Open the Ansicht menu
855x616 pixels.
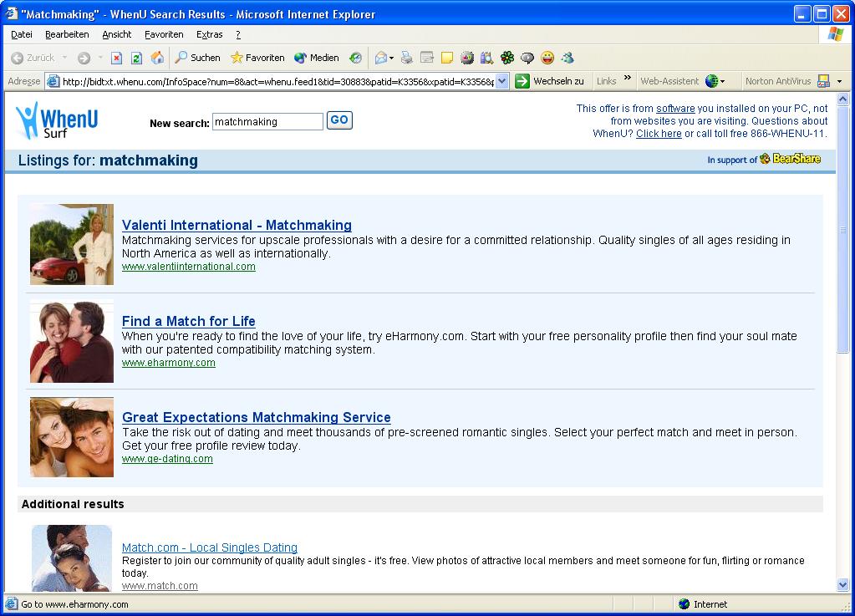[x=117, y=34]
